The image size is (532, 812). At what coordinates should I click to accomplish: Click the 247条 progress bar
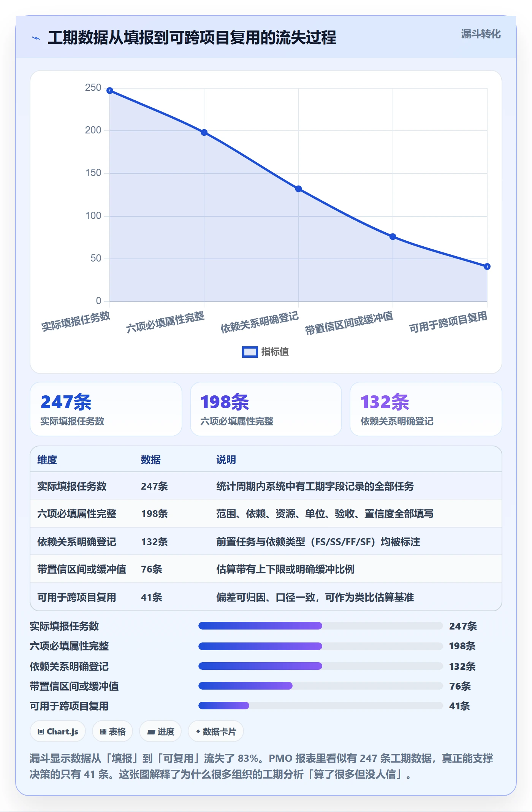pyautogui.click(x=321, y=626)
